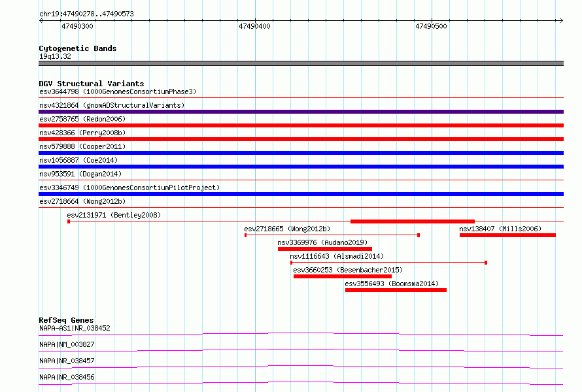582x392 pixels.
Task: Open variant esv2718664 (Wong2012b)
Action: point(82,201)
